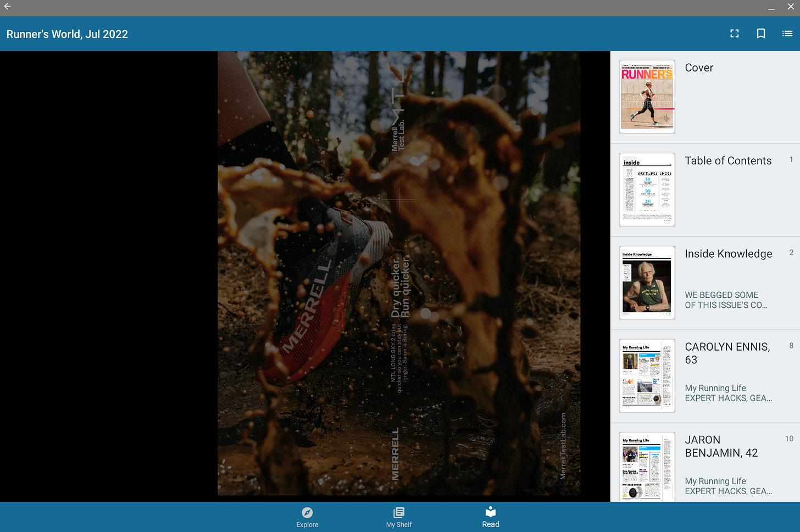Toggle the contents list panel

click(x=787, y=34)
